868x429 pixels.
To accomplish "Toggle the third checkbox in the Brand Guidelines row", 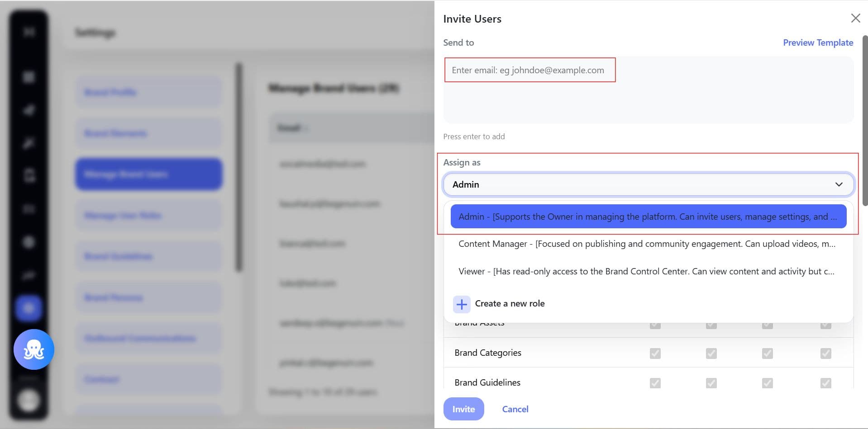I will [767, 383].
